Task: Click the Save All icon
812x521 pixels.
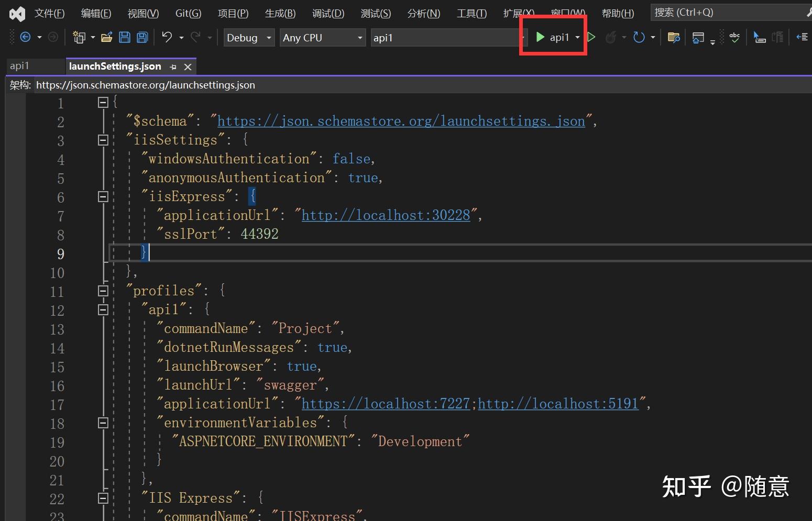Action: tap(142, 37)
